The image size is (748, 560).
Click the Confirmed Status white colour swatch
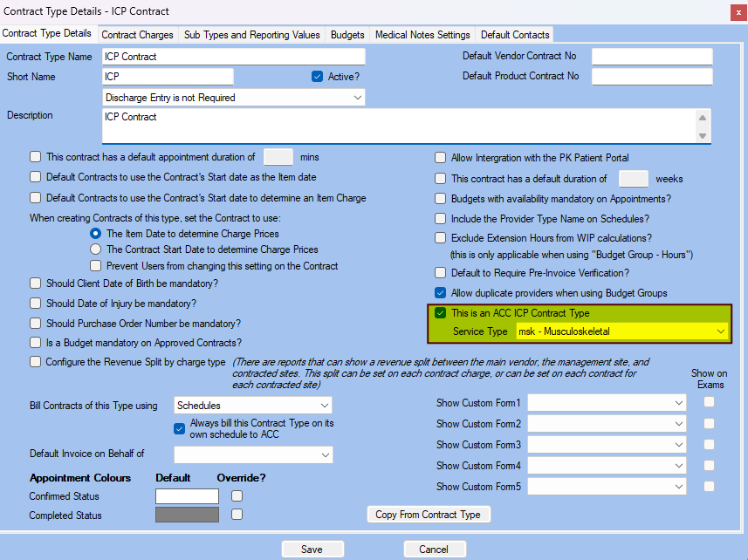click(187, 496)
